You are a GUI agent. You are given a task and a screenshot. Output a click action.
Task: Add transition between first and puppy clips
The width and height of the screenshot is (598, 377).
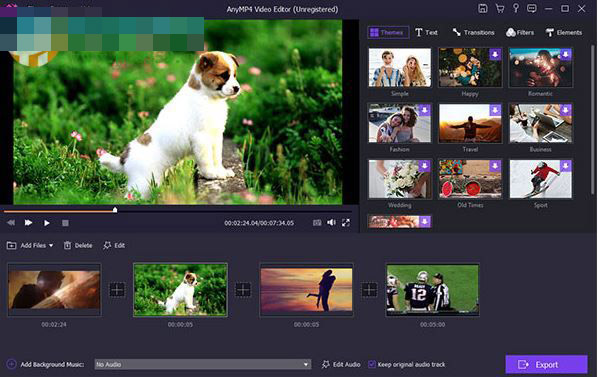[x=117, y=290]
